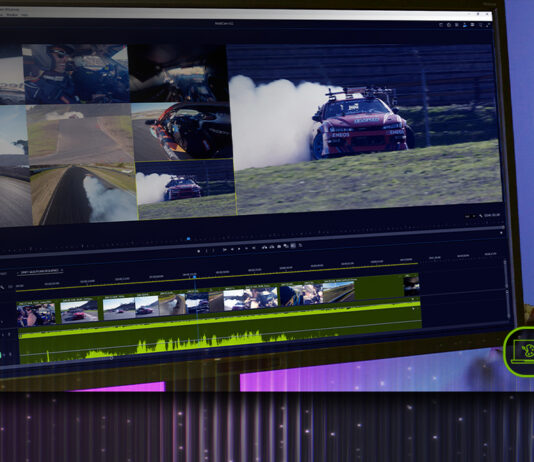Click the Lift button in transport
The height and width of the screenshot is (462, 534).
click(264, 247)
